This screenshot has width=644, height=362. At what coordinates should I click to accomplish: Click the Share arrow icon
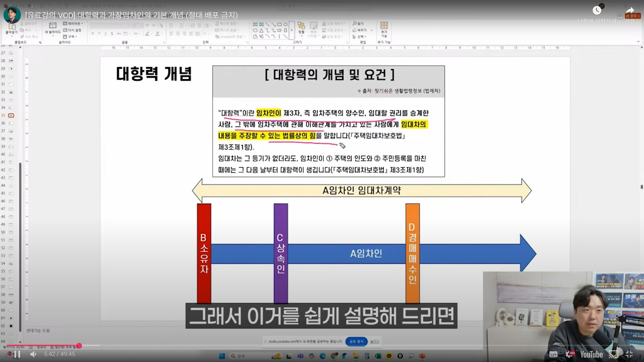point(630,11)
